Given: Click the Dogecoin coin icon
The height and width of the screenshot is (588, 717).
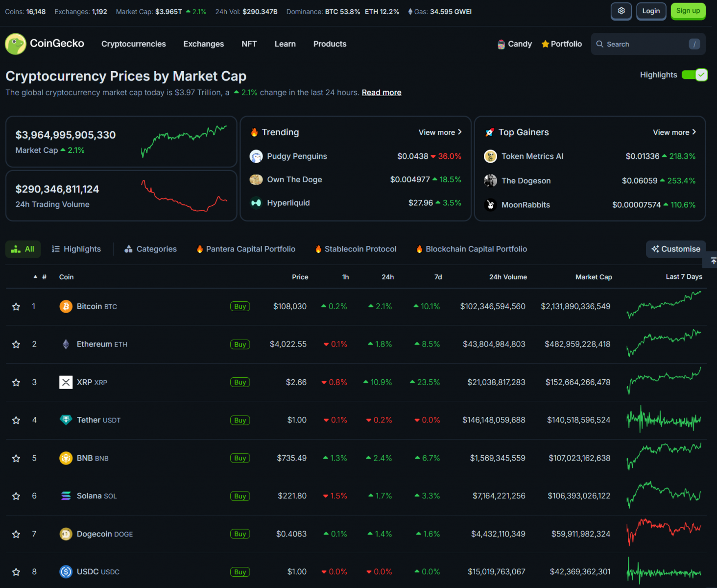Looking at the screenshot, I should click(x=66, y=534).
